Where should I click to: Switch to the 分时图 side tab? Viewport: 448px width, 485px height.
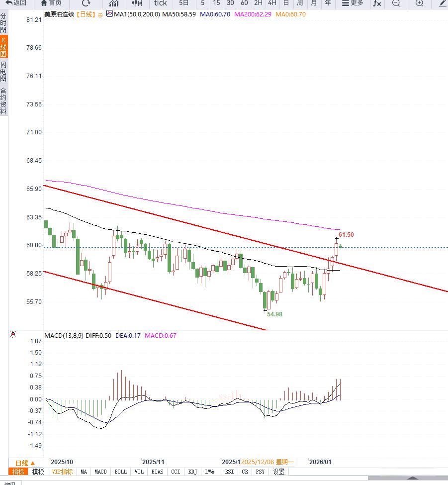point(3,23)
